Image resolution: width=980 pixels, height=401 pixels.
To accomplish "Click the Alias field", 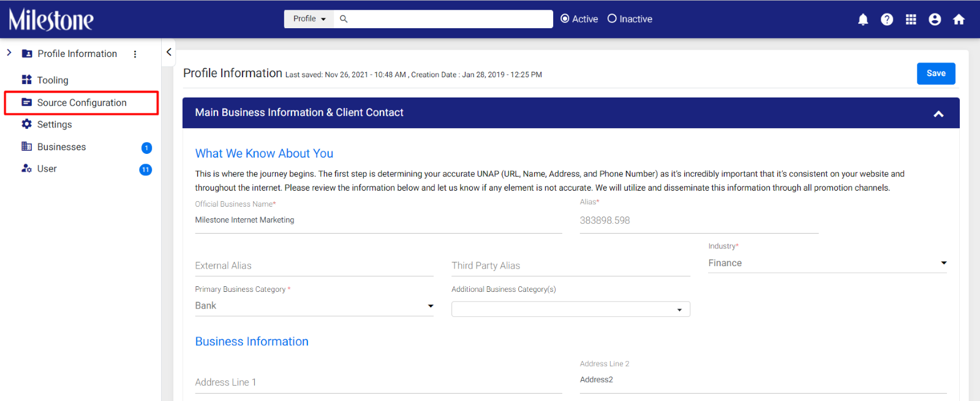I will (699, 221).
